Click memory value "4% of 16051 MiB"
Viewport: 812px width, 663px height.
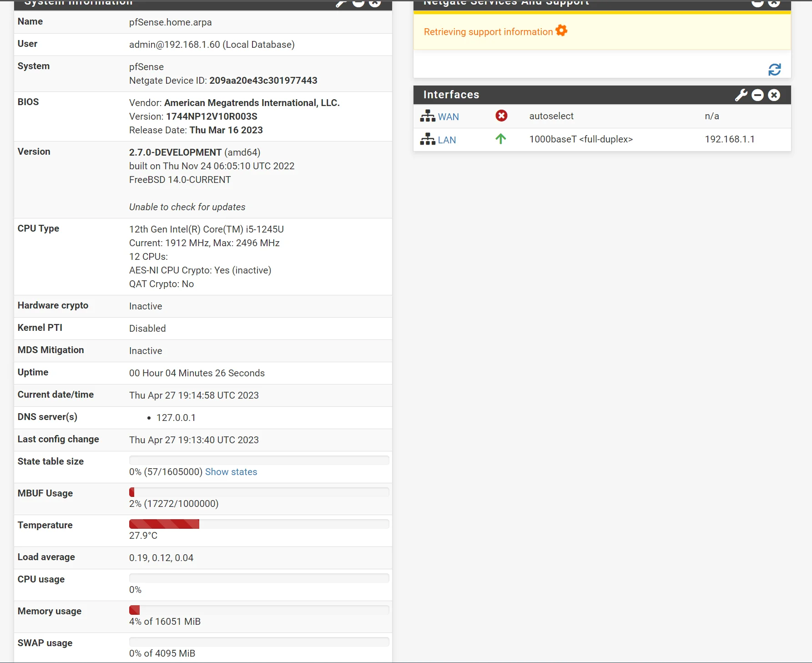point(165,622)
